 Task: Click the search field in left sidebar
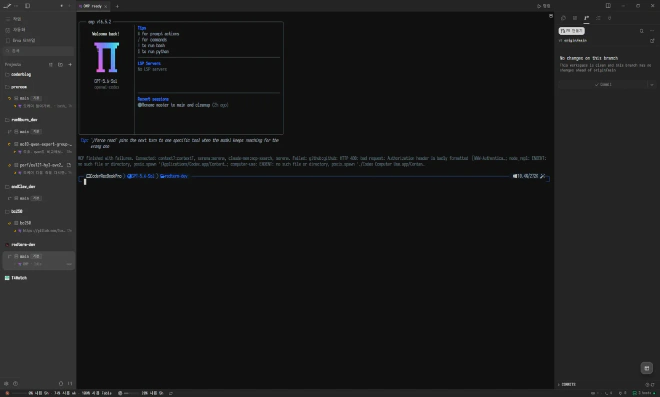[38, 51]
